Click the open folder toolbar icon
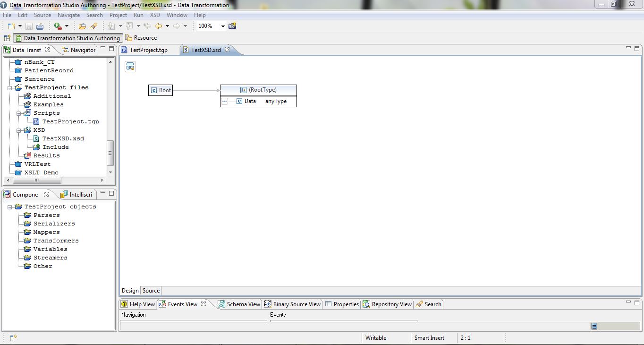Screen dimensions: 644x345 pos(82,26)
